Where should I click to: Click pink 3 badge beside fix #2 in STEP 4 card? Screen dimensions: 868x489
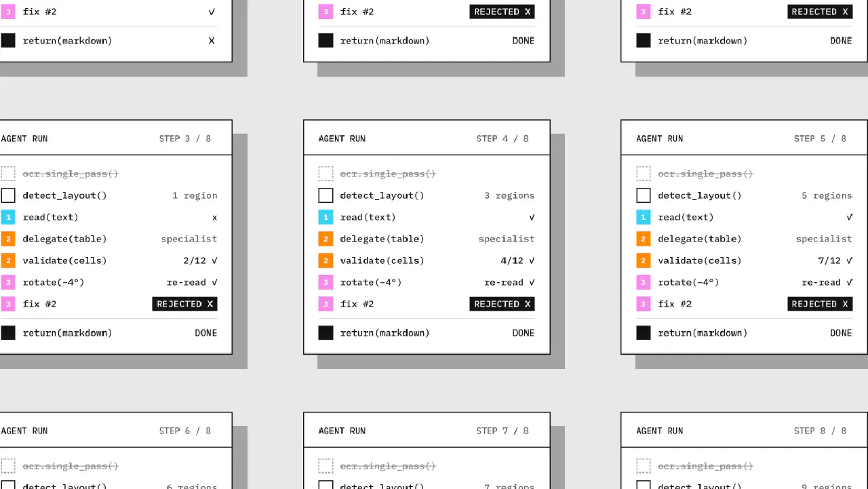pyautogui.click(x=325, y=304)
